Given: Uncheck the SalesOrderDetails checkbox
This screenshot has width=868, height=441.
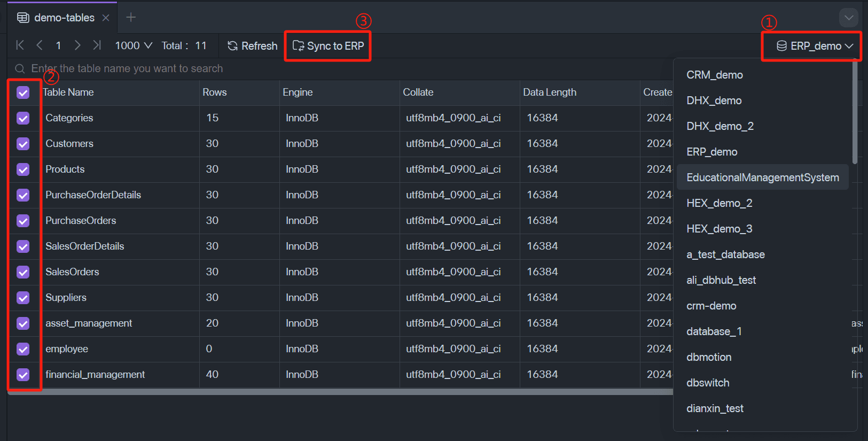Looking at the screenshot, I should (x=23, y=246).
